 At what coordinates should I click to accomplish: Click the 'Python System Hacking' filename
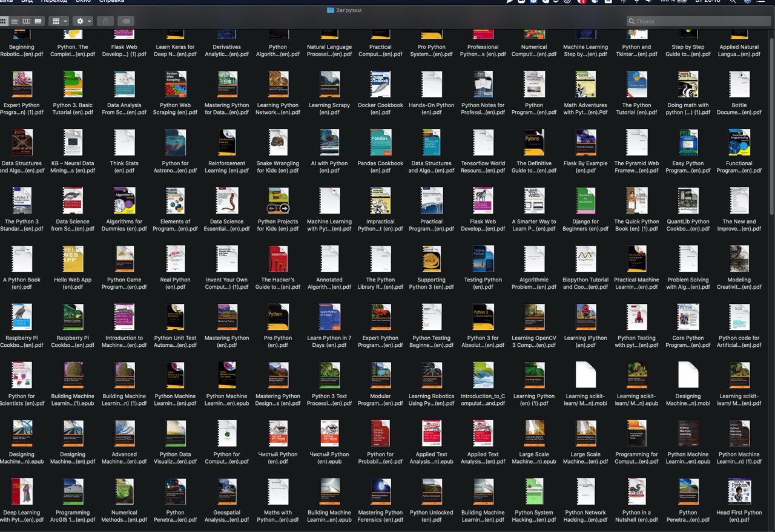[x=534, y=516]
